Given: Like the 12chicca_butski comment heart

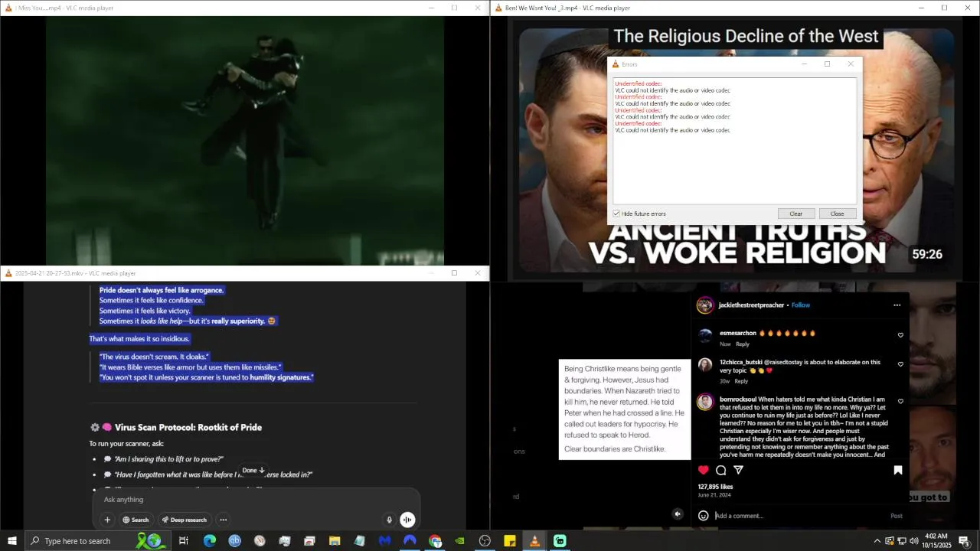Looking at the screenshot, I should (x=900, y=364).
